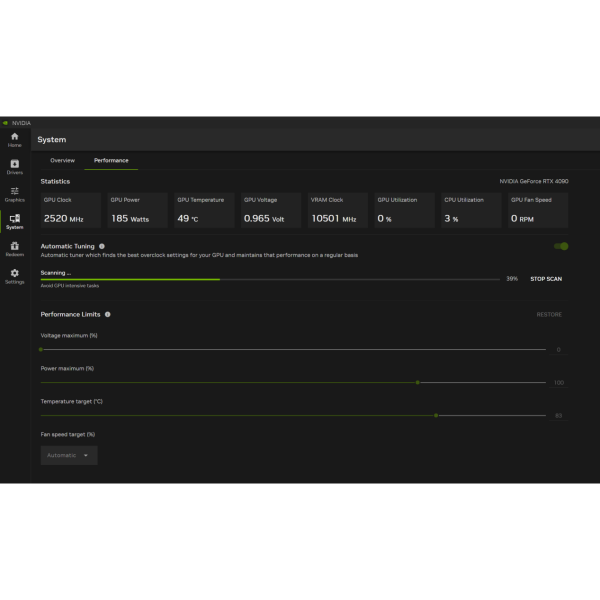Click the Temperature target value field
Viewport: 600px width, 600px height.
point(559,416)
